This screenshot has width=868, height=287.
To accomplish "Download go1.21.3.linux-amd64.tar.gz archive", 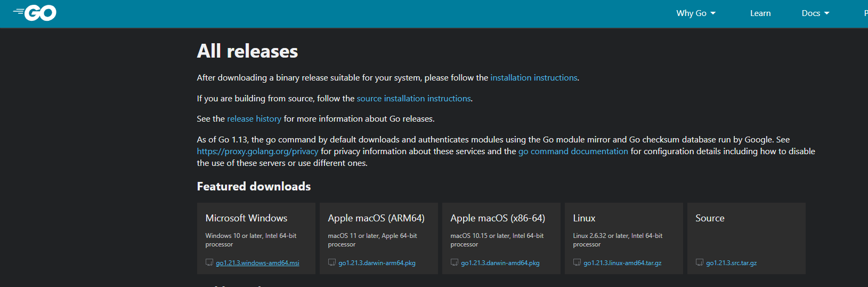I will click(x=622, y=263).
